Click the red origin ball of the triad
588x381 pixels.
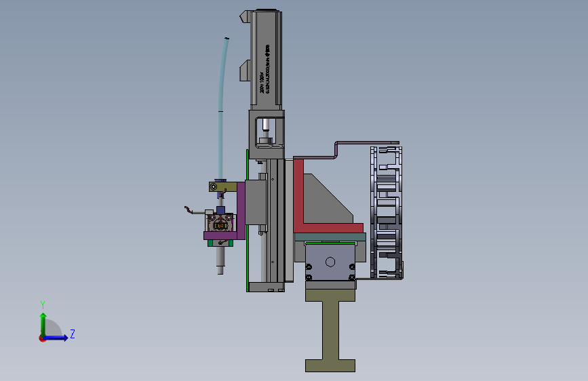(42, 338)
